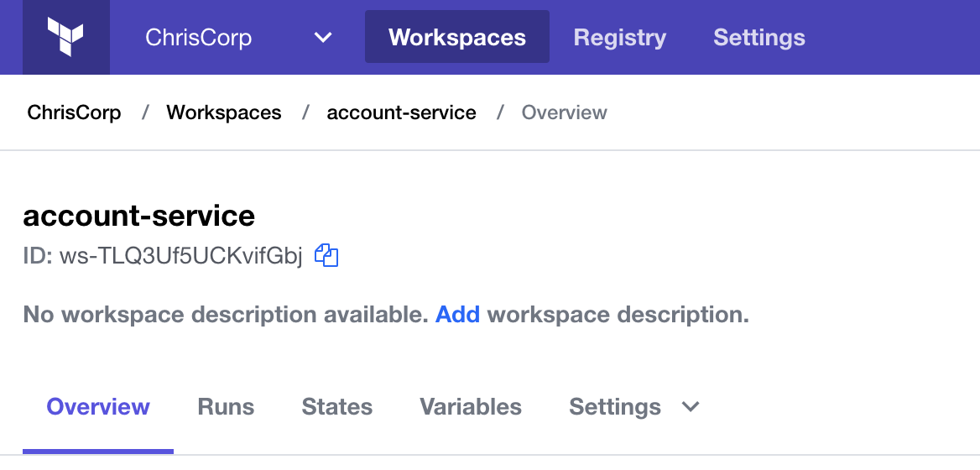The width and height of the screenshot is (980, 470).
Task: Switch to the Runs tab
Action: 226,407
